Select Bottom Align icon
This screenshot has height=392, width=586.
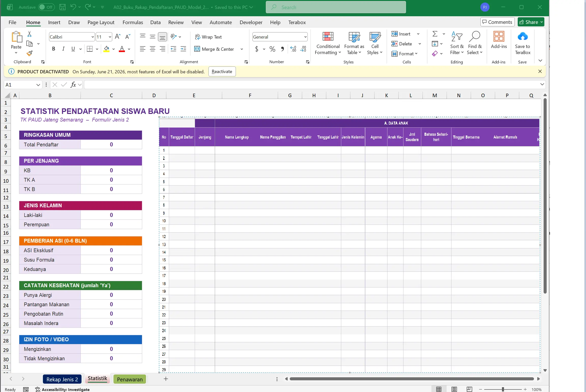pyautogui.click(x=162, y=37)
